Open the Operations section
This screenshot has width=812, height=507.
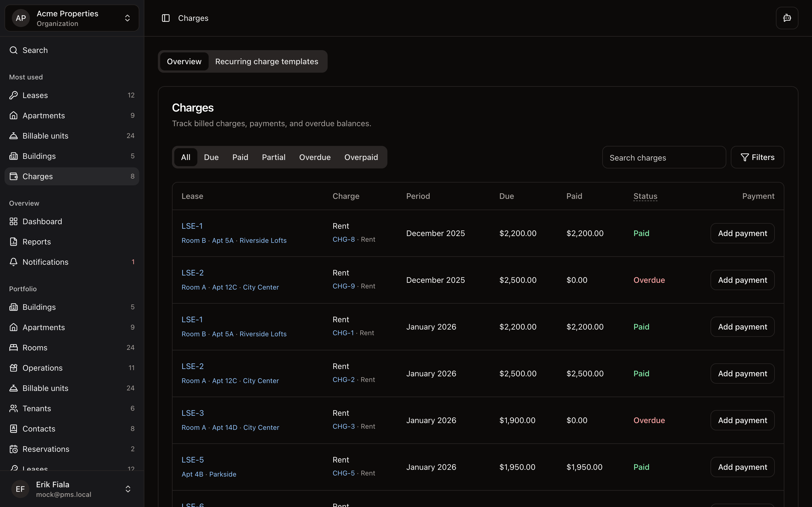(42, 368)
